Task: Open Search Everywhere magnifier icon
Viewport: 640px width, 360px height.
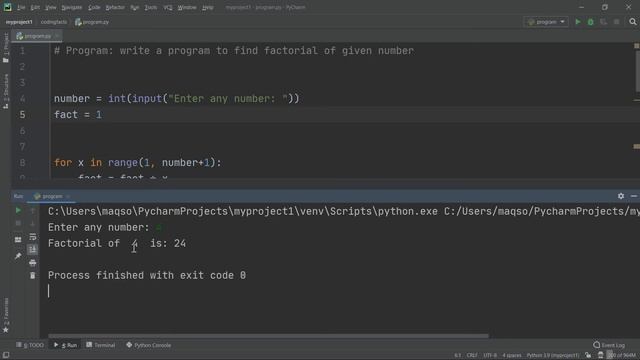Action: coord(633,22)
